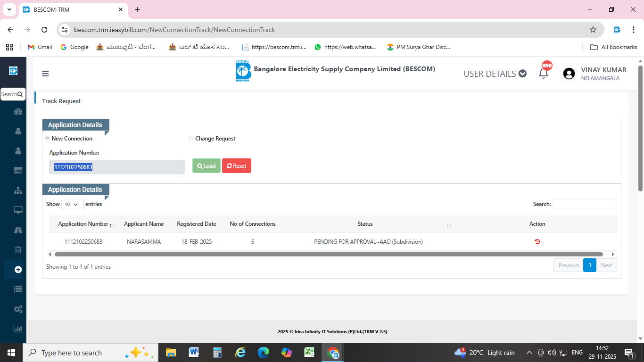The image size is (644, 362).
Task: Open the dashboard gauge icon in sidebar
Action: point(18,112)
